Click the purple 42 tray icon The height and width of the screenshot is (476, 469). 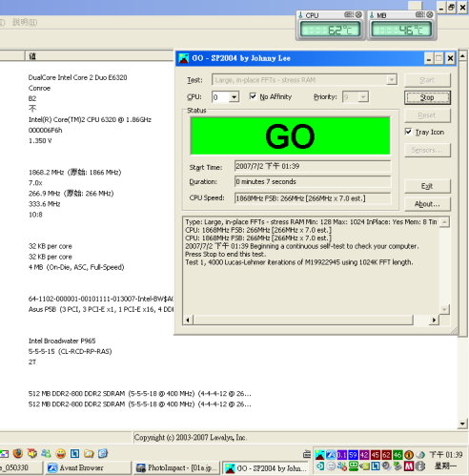tap(364, 455)
